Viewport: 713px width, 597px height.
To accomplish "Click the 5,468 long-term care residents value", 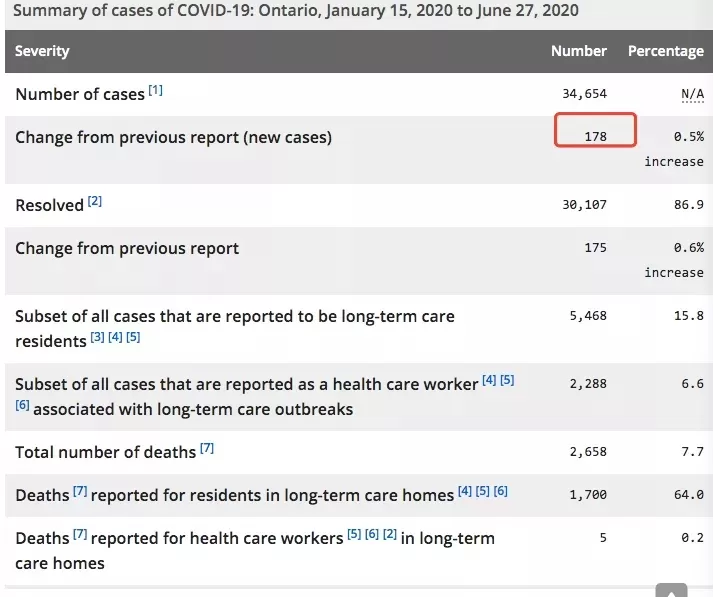I will click(588, 316).
